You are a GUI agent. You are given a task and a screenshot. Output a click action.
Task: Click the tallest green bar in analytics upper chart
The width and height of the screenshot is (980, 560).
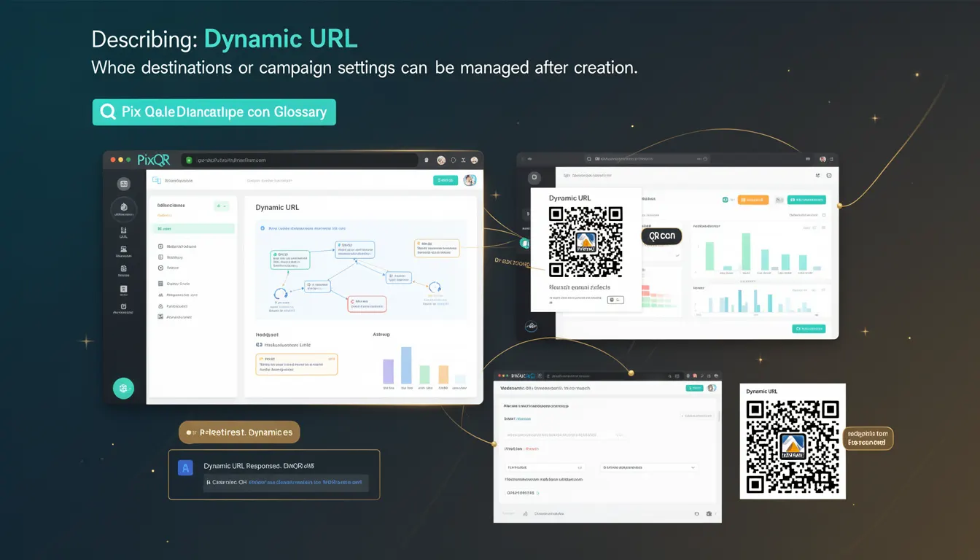pyautogui.click(x=746, y=252)
